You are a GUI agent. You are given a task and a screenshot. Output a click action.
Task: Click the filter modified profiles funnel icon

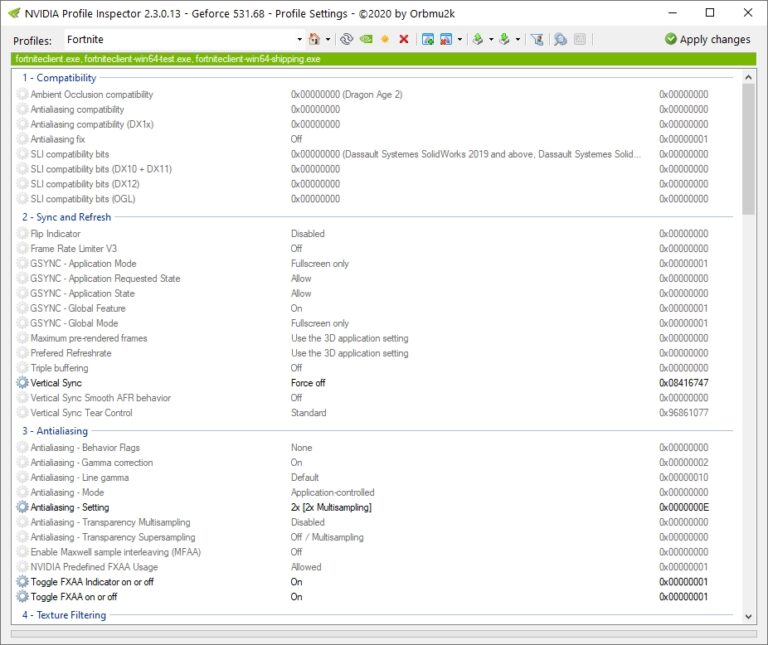[x=537, y=39]
